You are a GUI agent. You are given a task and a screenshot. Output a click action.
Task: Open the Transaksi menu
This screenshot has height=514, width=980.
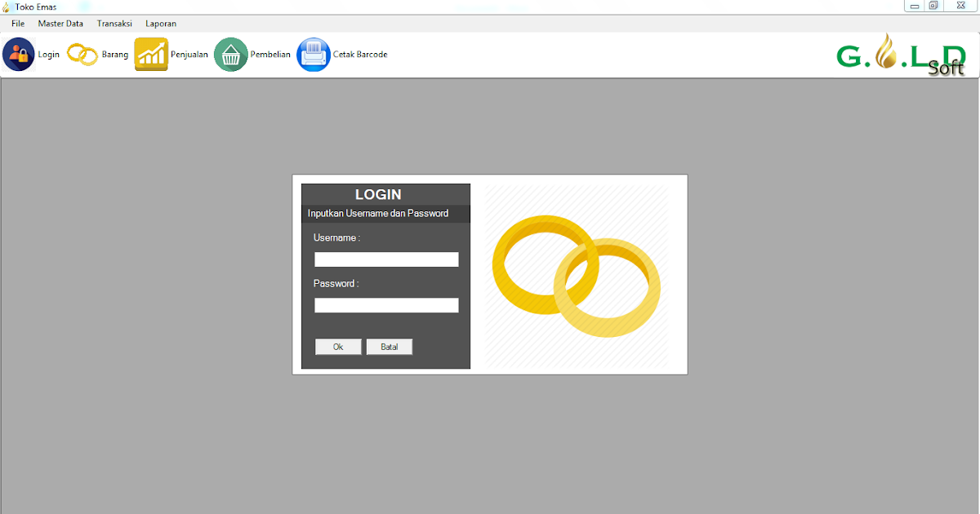[114, 24]
